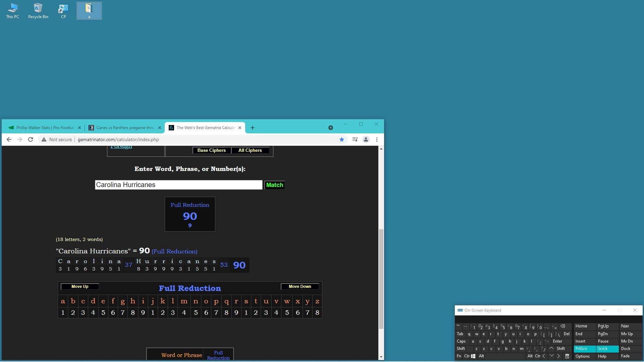Toggle left Ctrl key on On-Screen Keyboard

coord(466,356)
